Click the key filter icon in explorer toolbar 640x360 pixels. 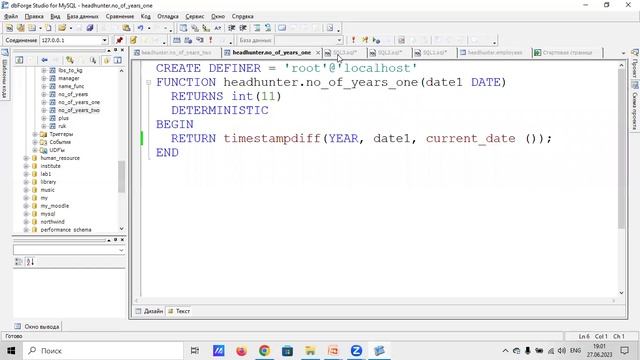[70, 60]
